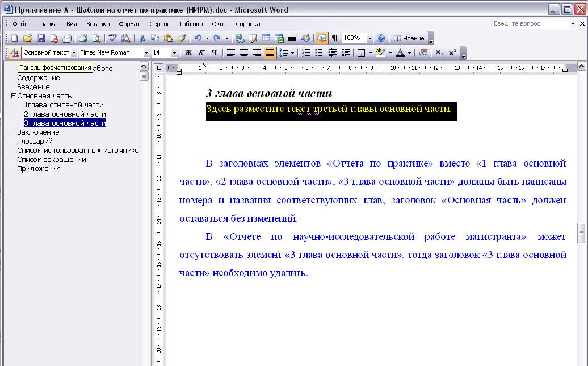Collapse the Основная часть tree node
Screen dimensions: 588x366
pyautogui.click(x=14, y=95)
